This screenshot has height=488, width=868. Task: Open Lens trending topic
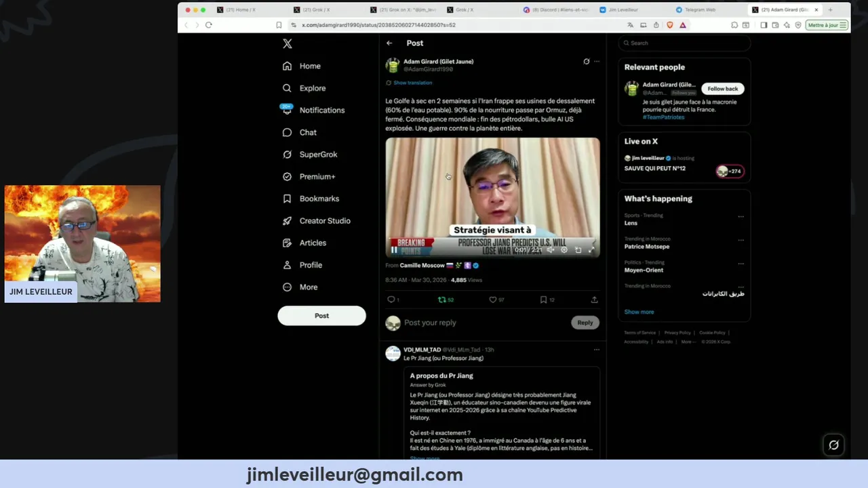pos(631,223)
